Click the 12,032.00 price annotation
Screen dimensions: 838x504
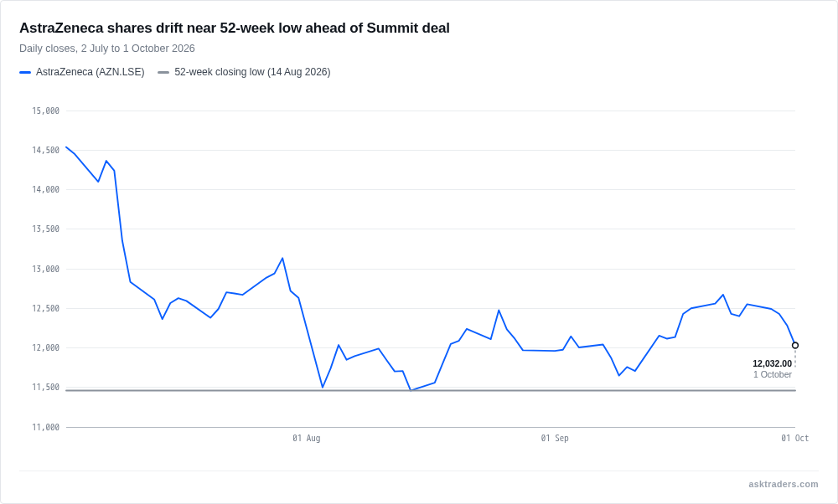pos(773,363)
